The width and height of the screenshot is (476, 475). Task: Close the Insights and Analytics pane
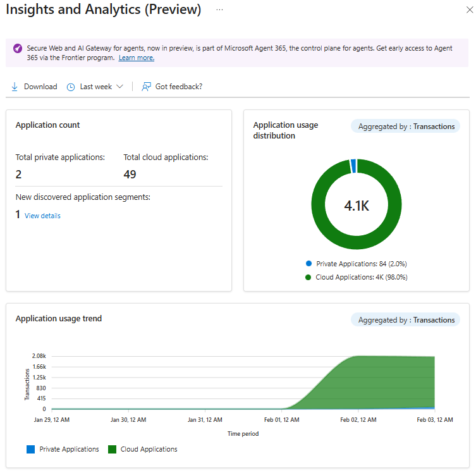(x=467, y=10)
